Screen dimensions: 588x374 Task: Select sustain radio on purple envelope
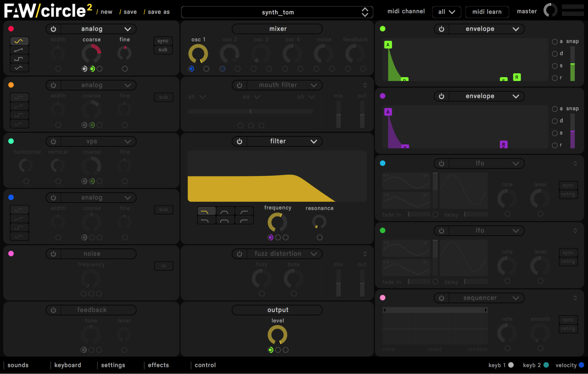click(555, 133)
